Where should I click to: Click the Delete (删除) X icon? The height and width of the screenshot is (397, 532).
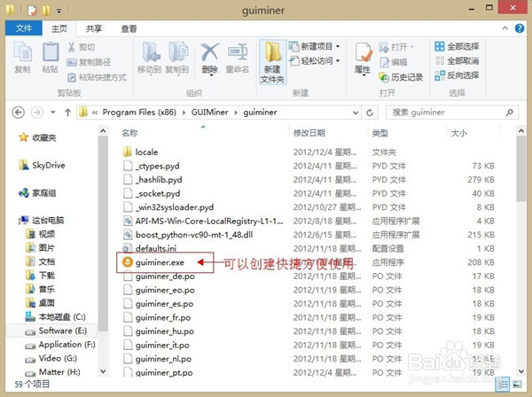pyautogui.click(x=209, y=58)
